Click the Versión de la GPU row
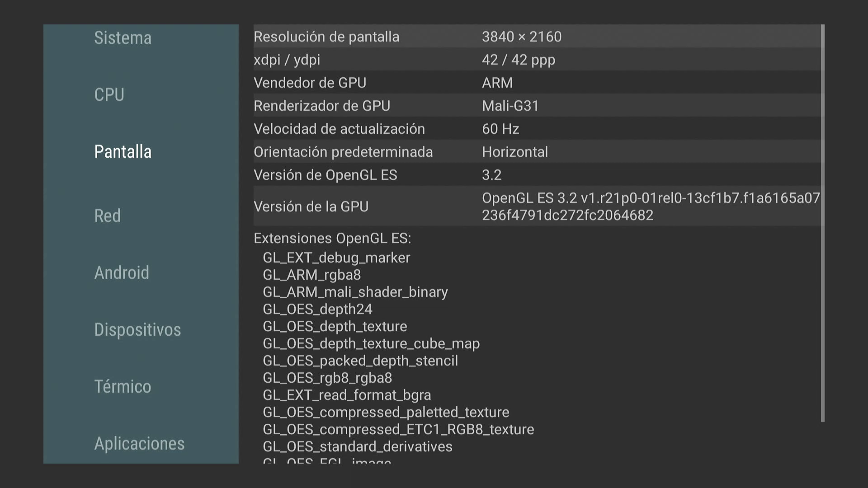Viewport: 868px width, 488px height. coord(537,206)
